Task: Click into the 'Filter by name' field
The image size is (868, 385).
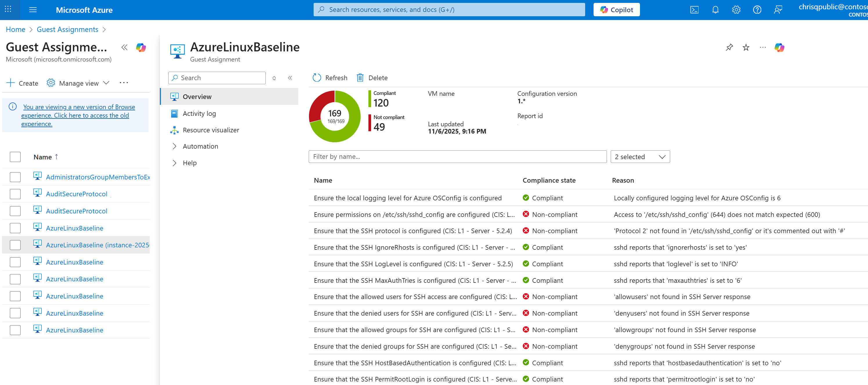Action: tap(457, 157)
